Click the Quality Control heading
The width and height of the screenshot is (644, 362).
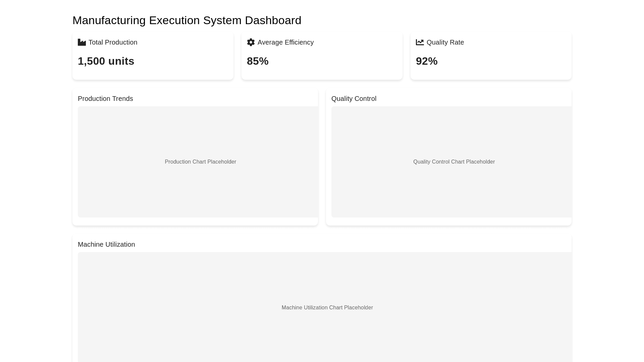tap(354, 99)
